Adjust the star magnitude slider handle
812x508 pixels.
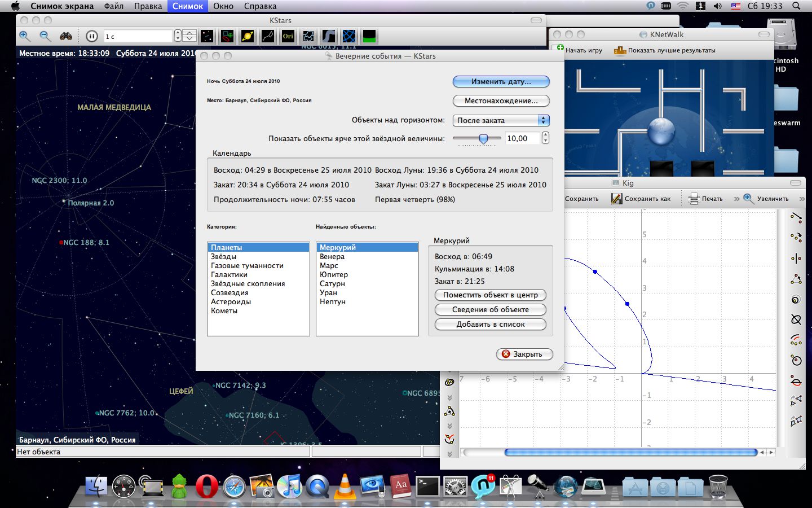point(483,138)
